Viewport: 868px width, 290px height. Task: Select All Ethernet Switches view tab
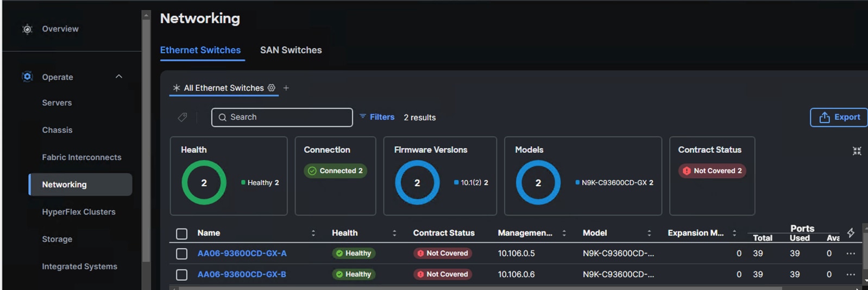(x=224, y=88)
